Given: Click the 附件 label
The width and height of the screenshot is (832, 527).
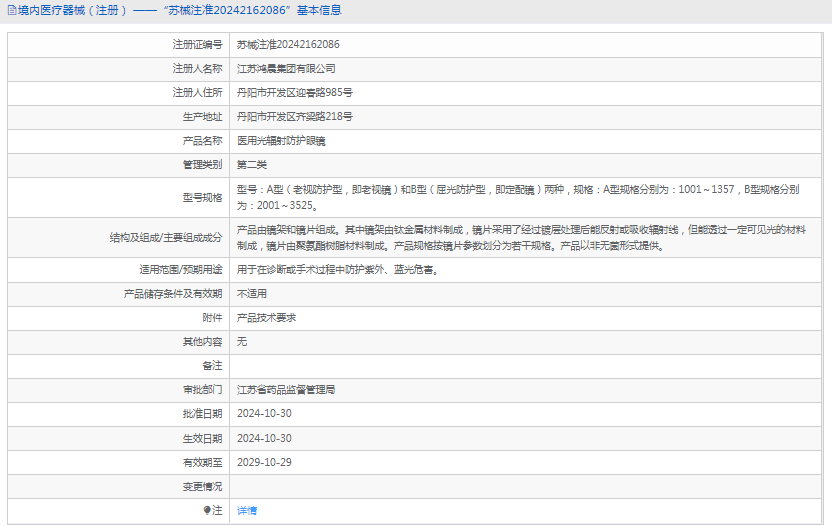Looking at the screenshot, I should click(212, 317).
